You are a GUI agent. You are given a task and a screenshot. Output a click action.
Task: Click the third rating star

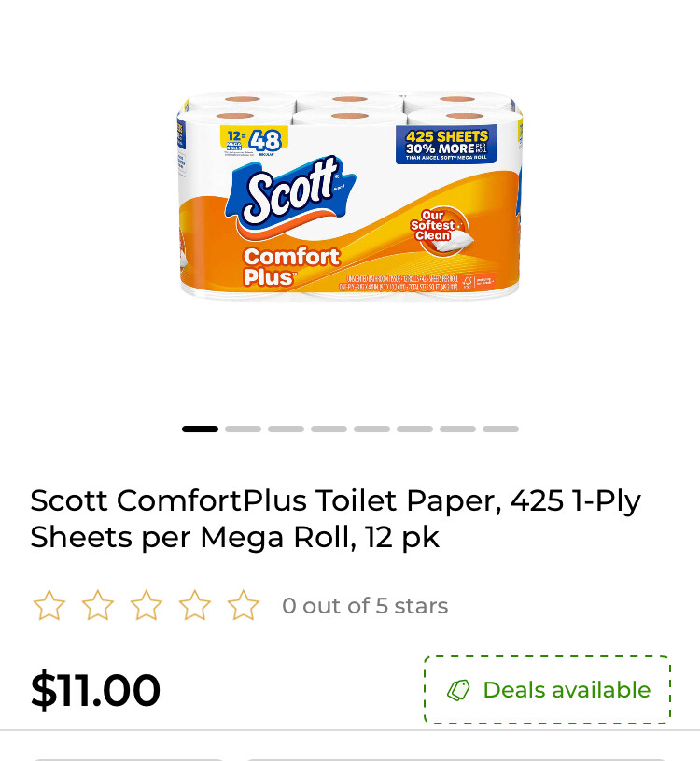(x=146, y=605)
